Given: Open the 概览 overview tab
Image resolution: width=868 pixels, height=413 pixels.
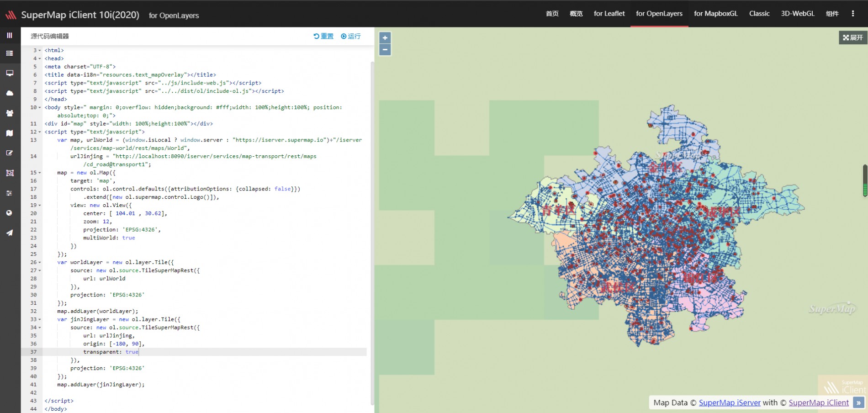Looking at the screenshot, I should point(576,14).
